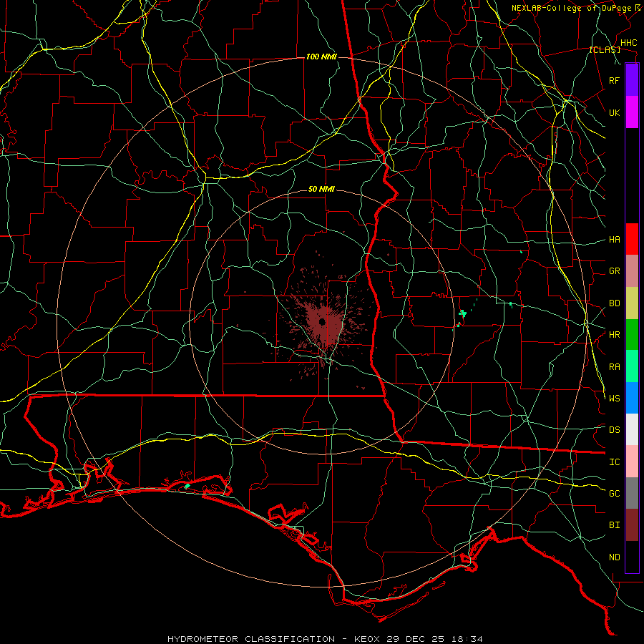Click the green rain echo east of radar

[x=463, y=314]
